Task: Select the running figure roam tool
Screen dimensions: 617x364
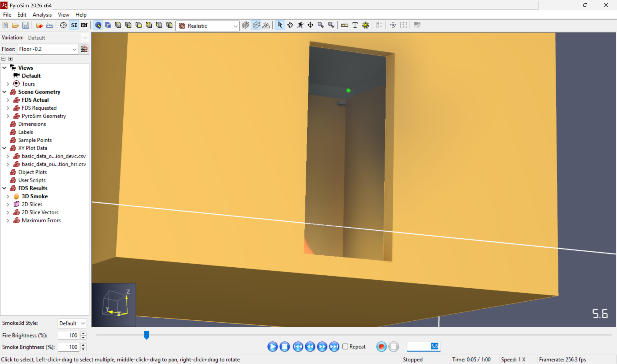Action: pyautogui.click(x=300, y=25)
